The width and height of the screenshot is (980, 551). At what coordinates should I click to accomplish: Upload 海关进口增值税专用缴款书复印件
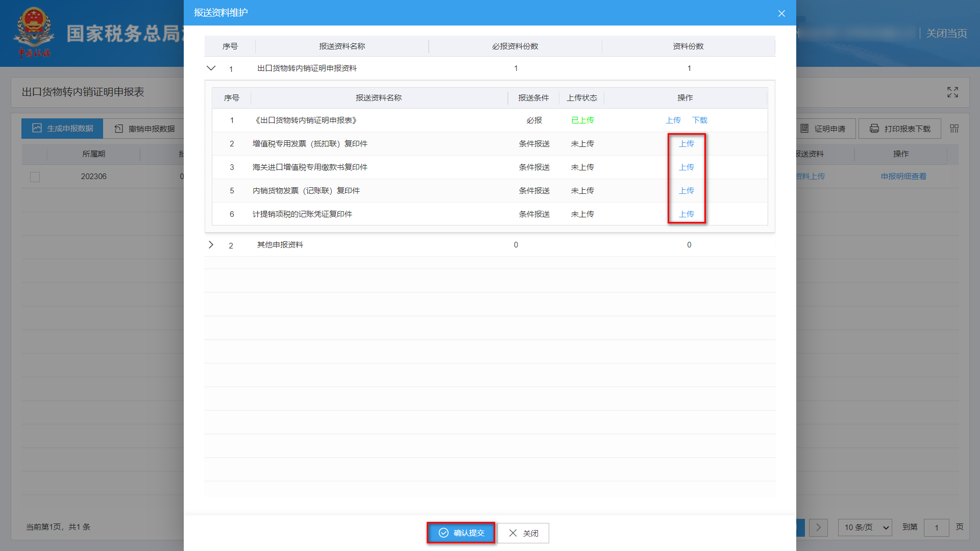coord(686,167)
